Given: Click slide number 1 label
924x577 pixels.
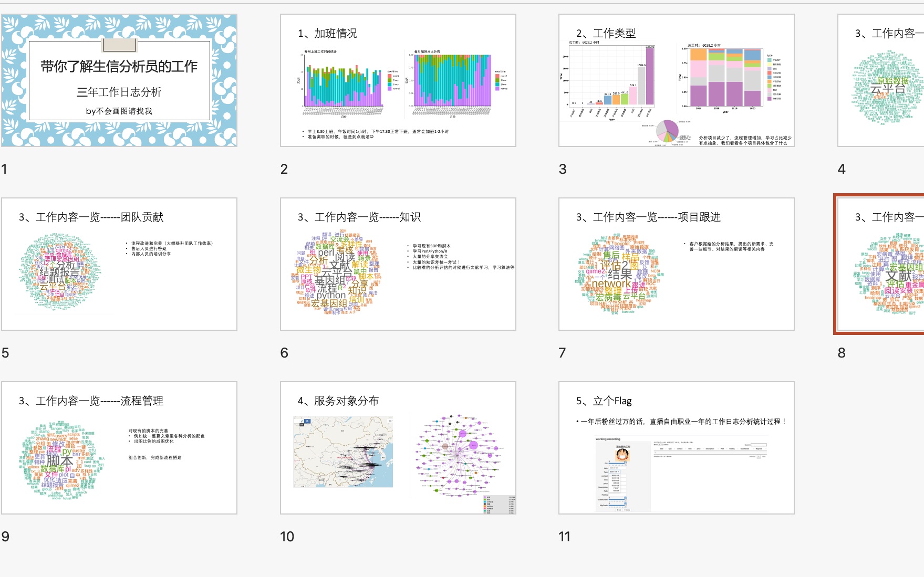Looking at the screenshot, I should point(4,169).
